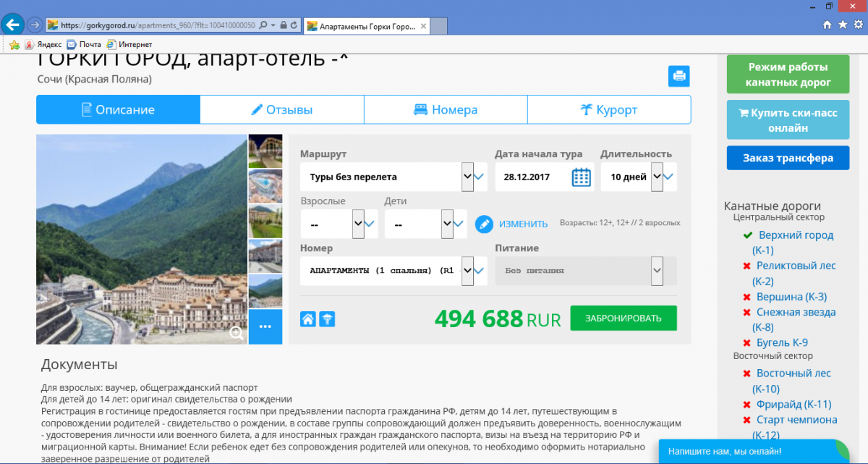The width and height of the screenshot is (868, 464).
Task: Click the browser address bar URL
Action: click(x=158, y=25)
